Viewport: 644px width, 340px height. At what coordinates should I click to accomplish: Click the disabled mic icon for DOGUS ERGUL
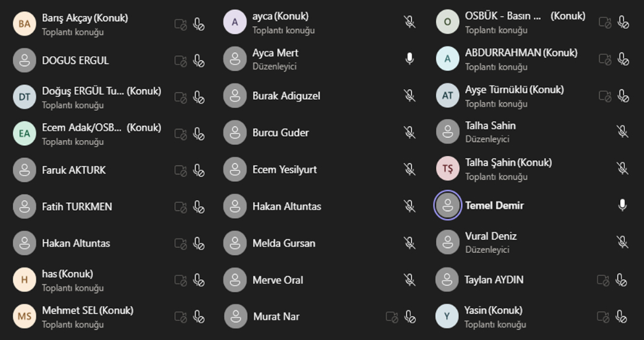(x=199, y=61)
